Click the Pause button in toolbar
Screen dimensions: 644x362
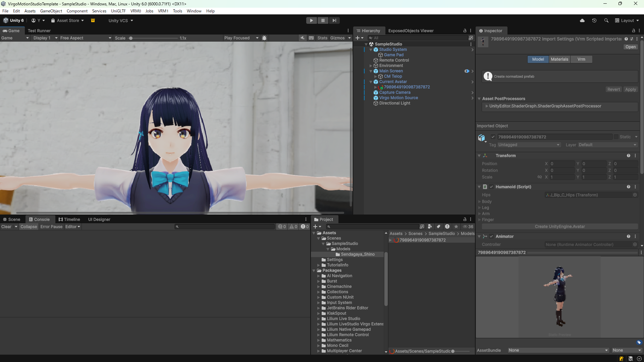click(x=323, y=20)
